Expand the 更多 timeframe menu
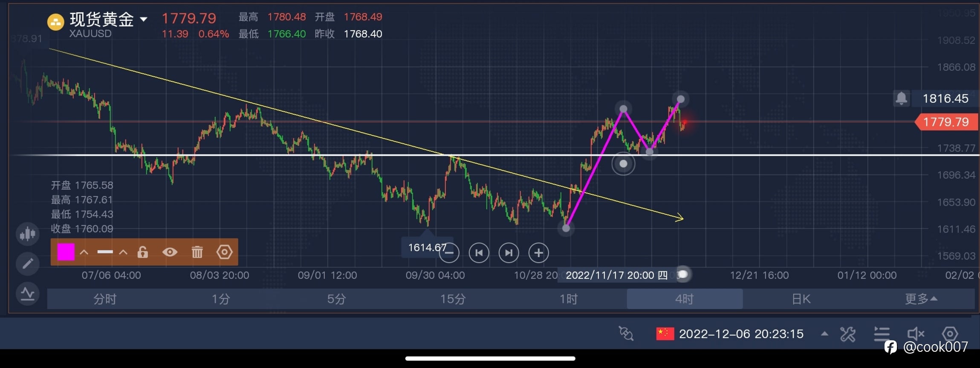 (921, 299)
